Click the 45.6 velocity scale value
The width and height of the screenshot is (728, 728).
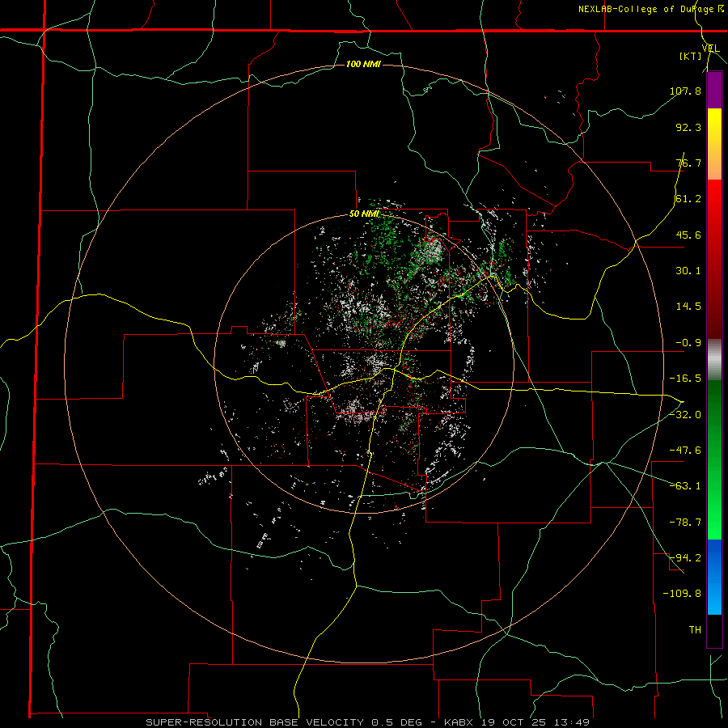click(688, 235)
